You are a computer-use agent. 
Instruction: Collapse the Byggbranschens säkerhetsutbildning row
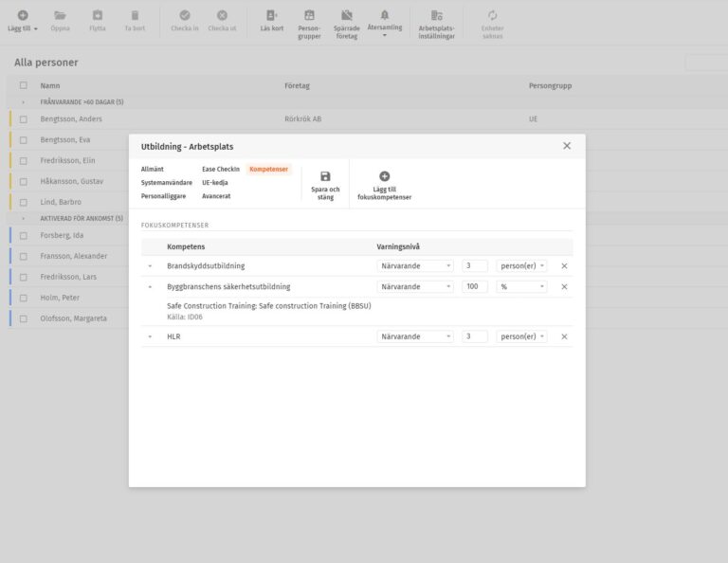(x=150, y=286)
